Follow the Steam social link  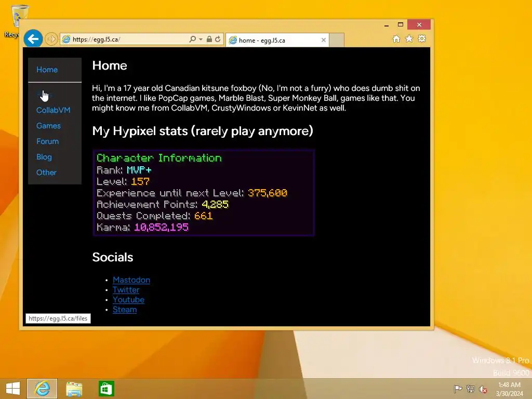click(125, 310)
